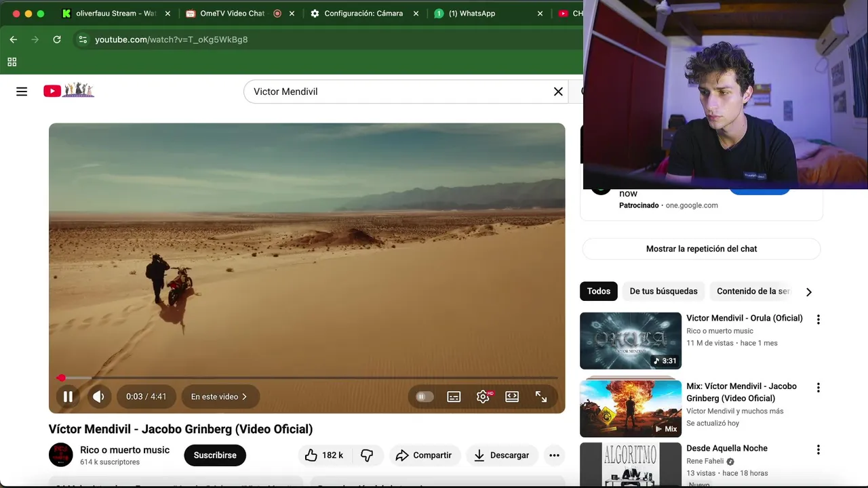The height and width of the screenshot is (488, 868).
Task: Open the Rene Faheli channel name
Action: [705, 462]
